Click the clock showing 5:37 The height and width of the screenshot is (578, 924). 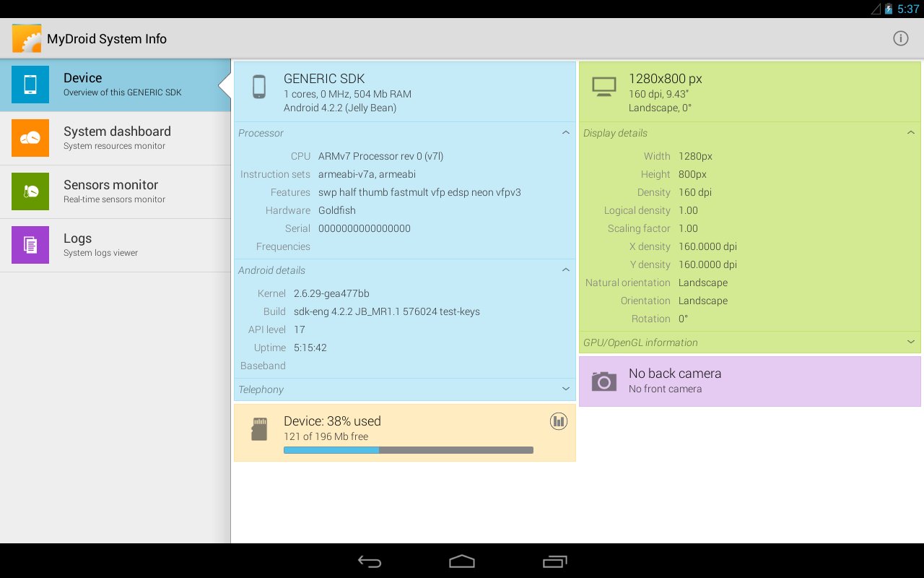click(x=908, y=9)
